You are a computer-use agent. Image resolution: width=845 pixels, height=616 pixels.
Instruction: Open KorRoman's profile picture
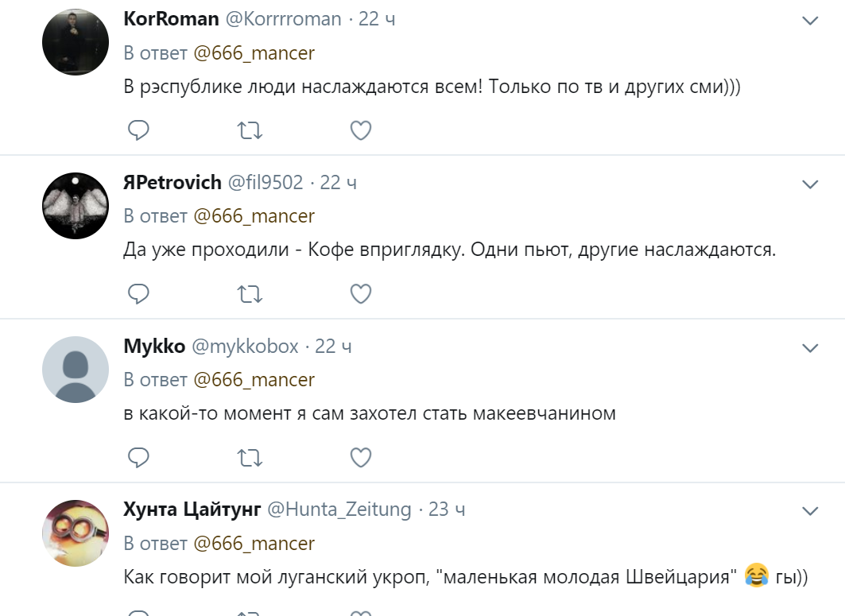point(76,42)
